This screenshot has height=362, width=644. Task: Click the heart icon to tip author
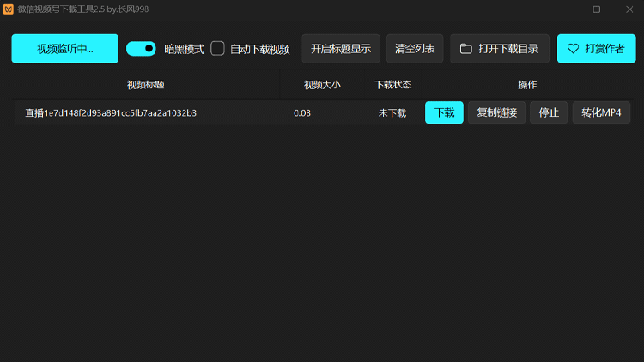pos(573,49)
